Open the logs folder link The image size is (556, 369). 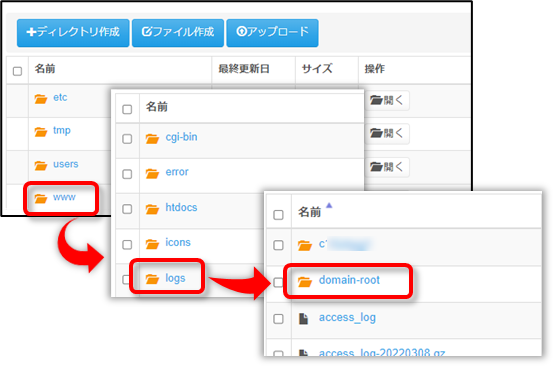175,278
